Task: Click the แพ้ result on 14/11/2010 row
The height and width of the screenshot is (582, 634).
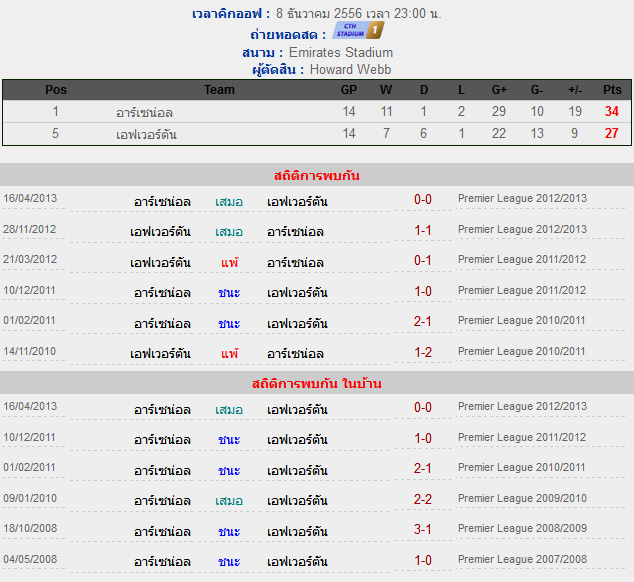Action: pos(229,353)
